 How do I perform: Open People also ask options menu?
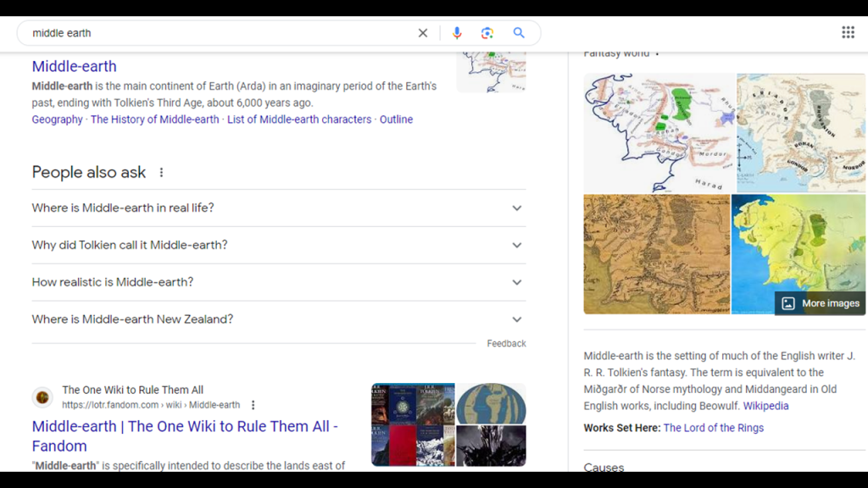click(x=161, y=173)
